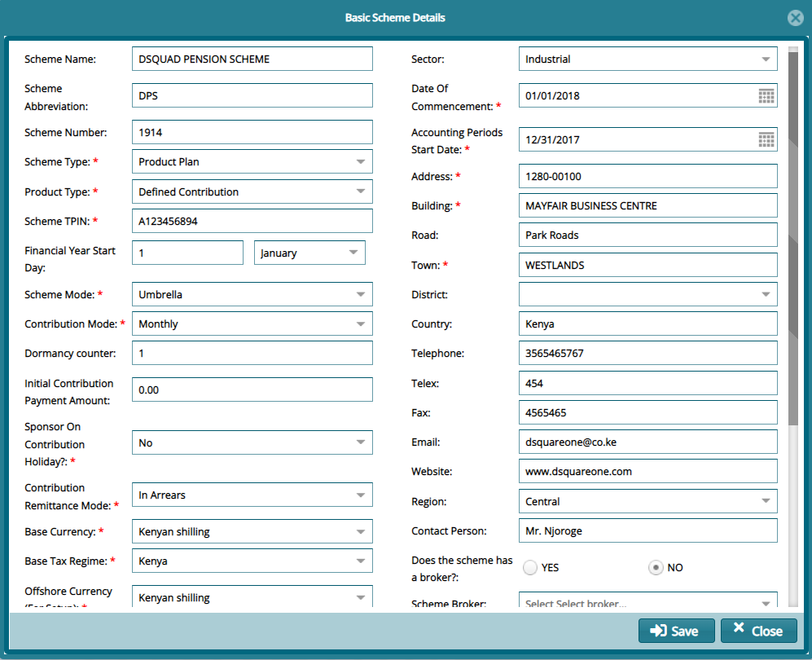This screenshot has height=660, width=812.
Task: Edit the Contact Person field
Action: pos(647,530)
